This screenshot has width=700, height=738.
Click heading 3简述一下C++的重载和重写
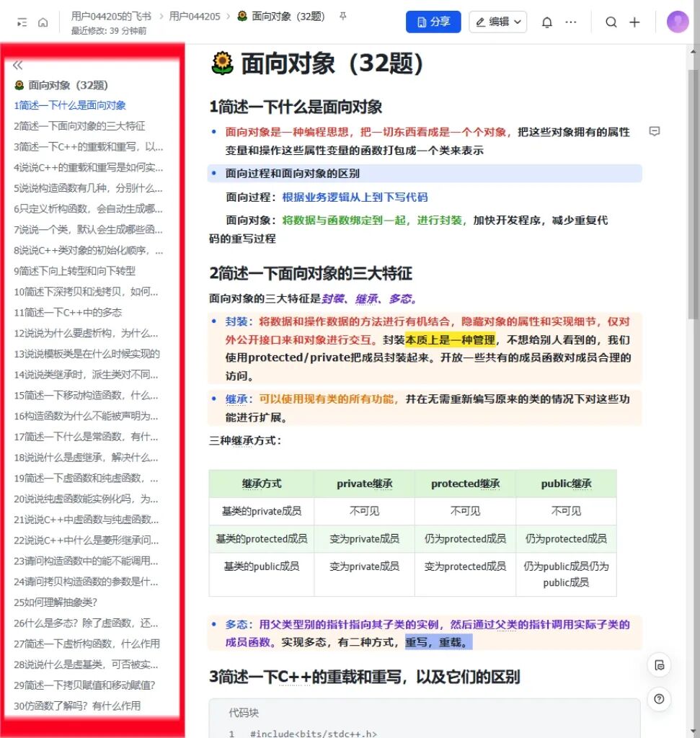coord(365,677)
